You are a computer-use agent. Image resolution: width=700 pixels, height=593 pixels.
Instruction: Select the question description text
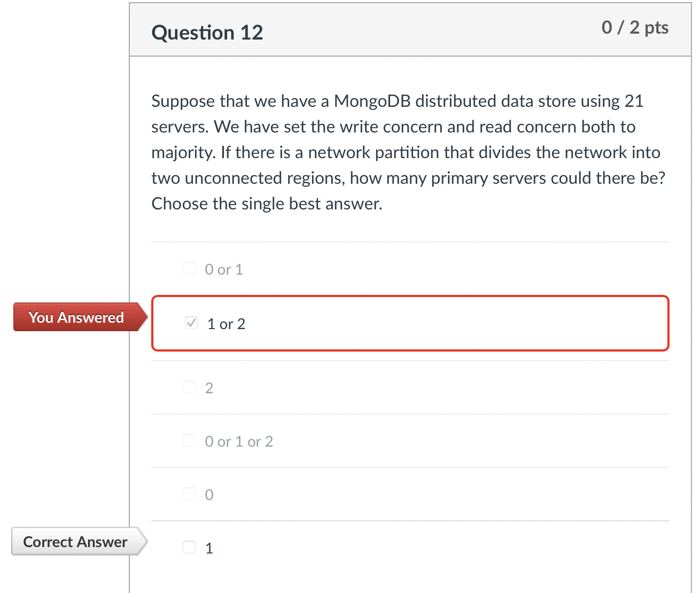point(406,152)
